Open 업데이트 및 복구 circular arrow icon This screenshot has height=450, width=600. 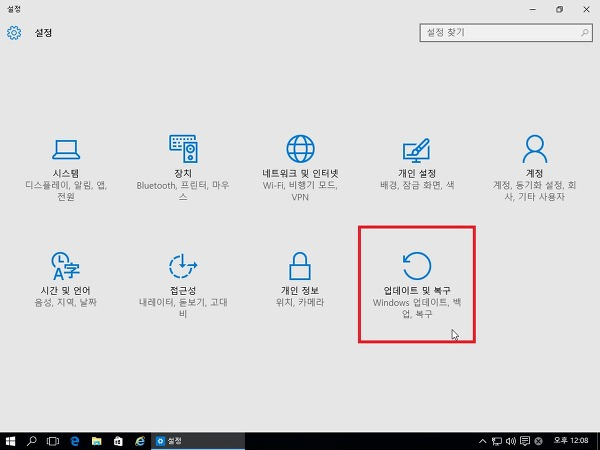tap(417, 266)
